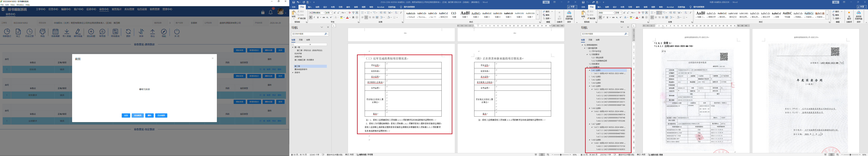Open the 导航 pane options chevron in 投标文件 Word
The width and height of the screenshot is (868, 156).
click(x=622, y=27)
